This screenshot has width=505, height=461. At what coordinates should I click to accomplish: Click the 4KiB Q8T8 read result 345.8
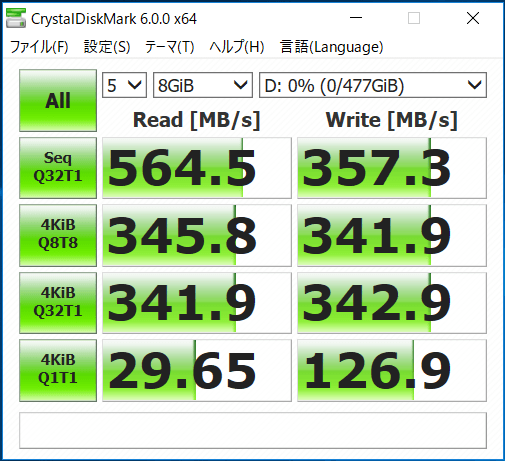pos(197,235)
